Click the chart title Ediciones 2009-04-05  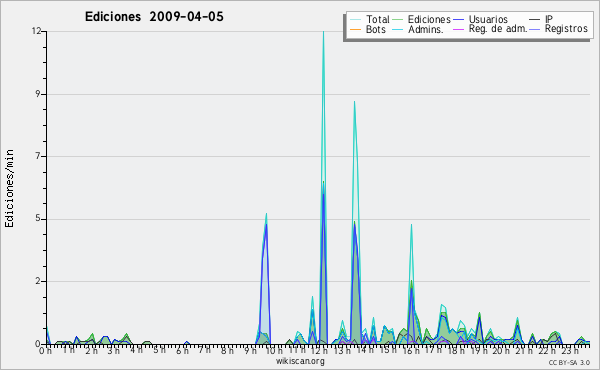click(x=154, y=17)
